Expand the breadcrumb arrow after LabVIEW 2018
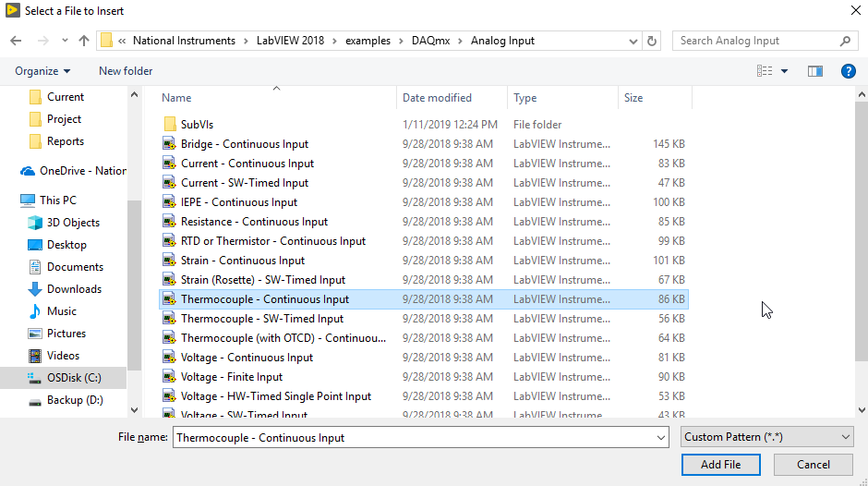This screenshot has width=868, height=486. coord(335,41)
